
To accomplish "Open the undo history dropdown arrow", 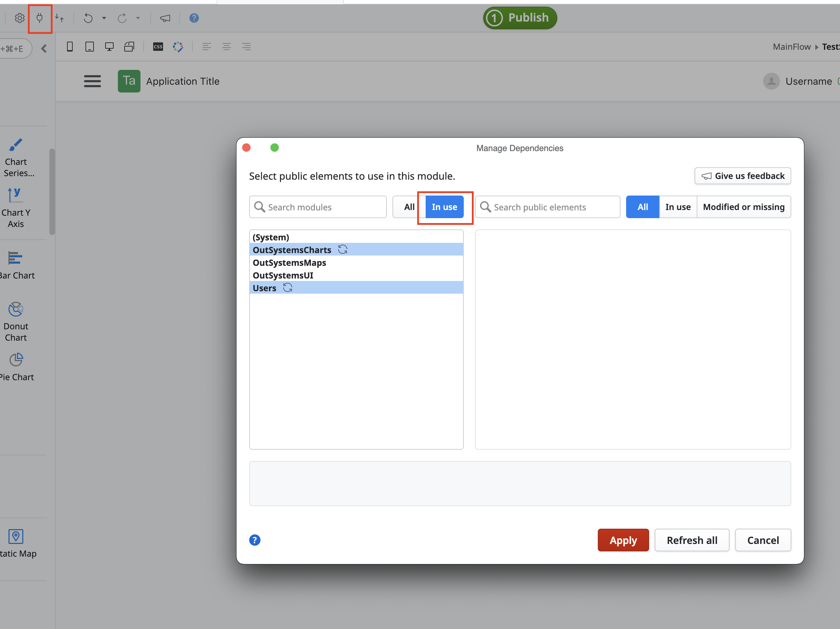I will [x=104, y=18].
